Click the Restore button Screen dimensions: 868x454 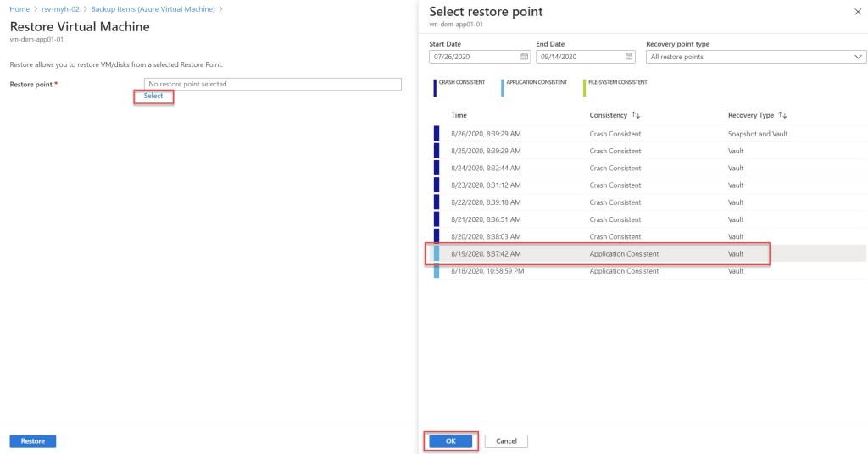click(33, 441)
